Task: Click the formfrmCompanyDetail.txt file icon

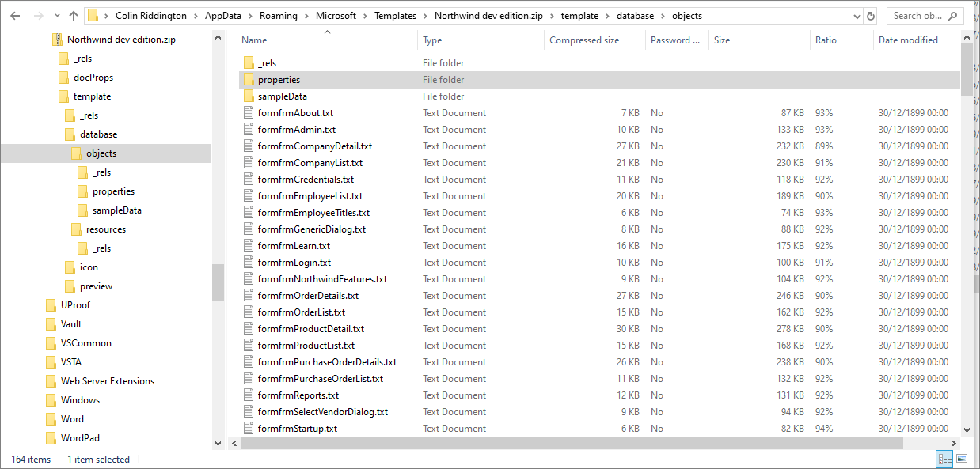Action: pyautogui.click(x=249, y=146)
